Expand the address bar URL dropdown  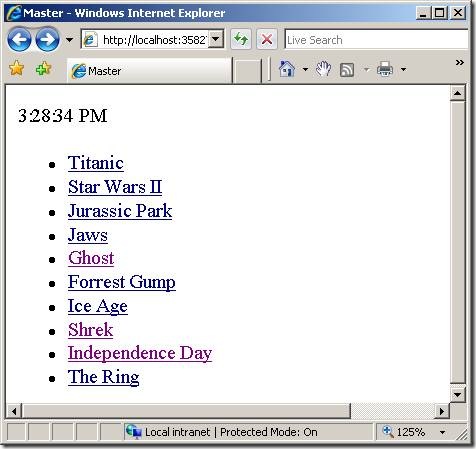[216, 39]
